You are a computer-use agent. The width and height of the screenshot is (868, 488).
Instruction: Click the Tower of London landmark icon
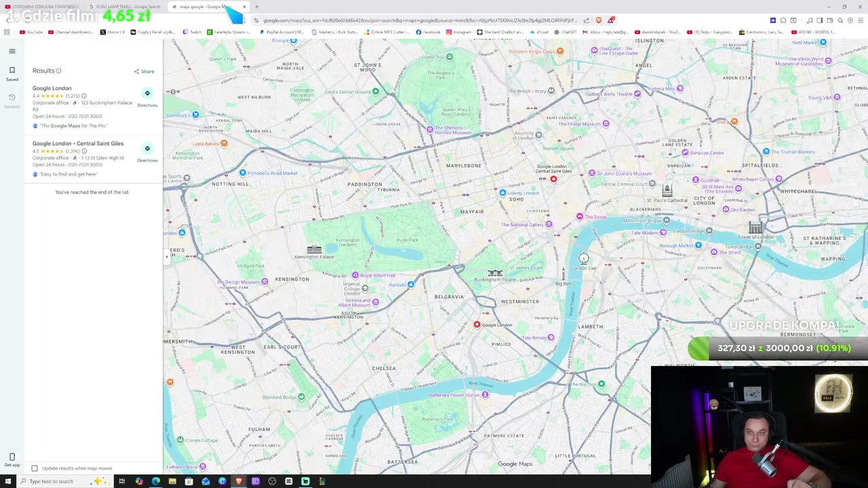point(756,228)
